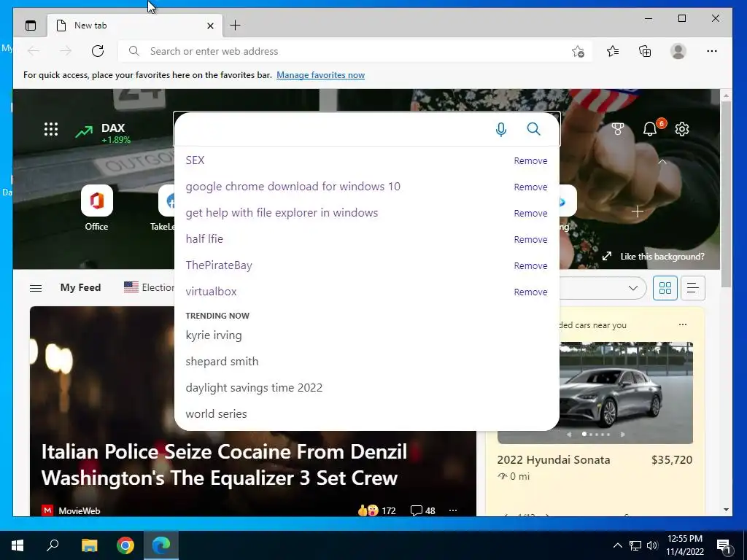Open the Office quick link tile

click(97, 208)
